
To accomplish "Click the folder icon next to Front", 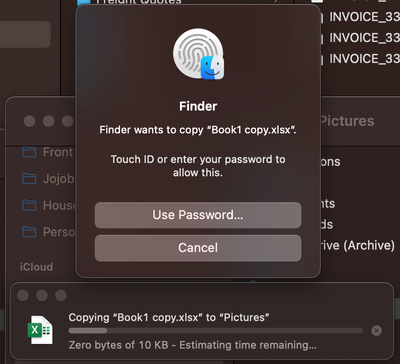I will click(29, 152).
